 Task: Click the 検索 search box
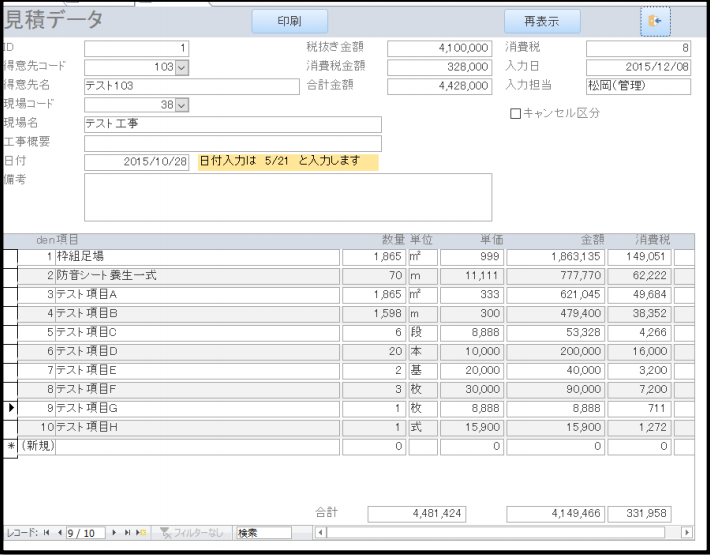(x=263, y=533)
